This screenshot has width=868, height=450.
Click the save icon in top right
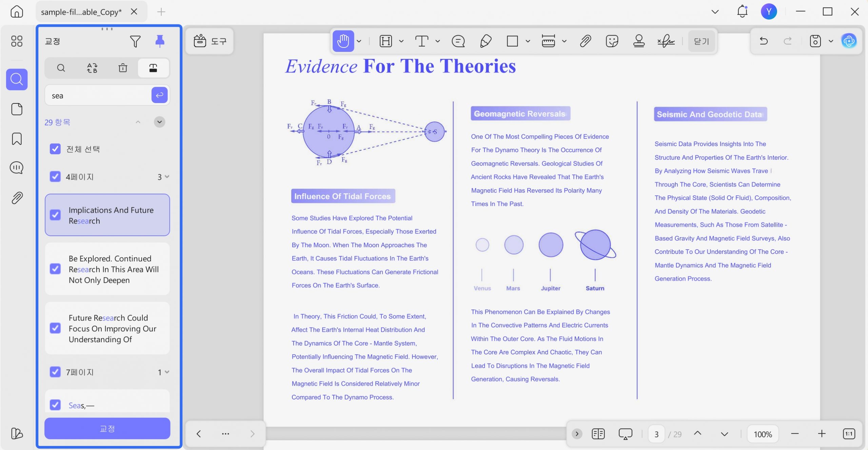[x=815, y=41]
